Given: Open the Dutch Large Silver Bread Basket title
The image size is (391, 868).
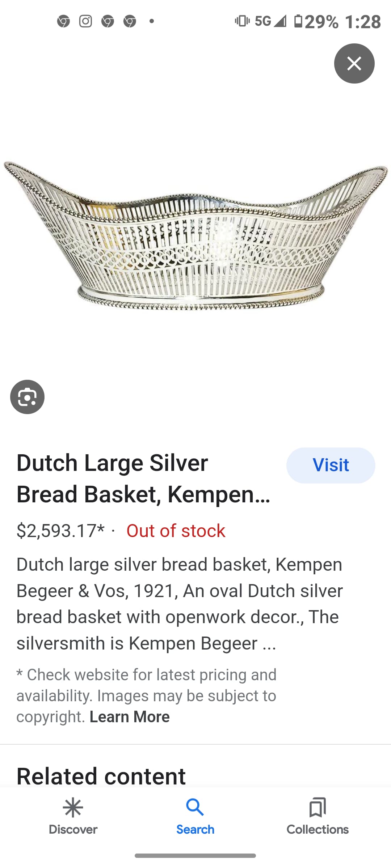Looking at the screenshot, I should [x=143, y=478].
